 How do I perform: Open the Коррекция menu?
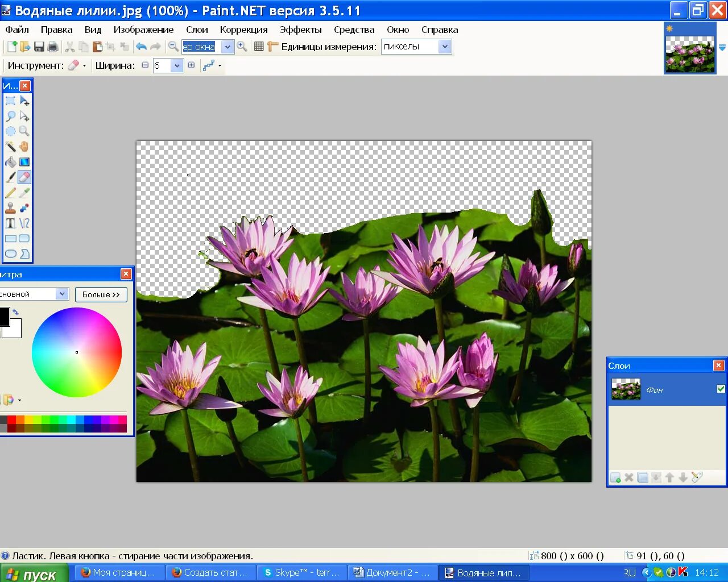pos(243,30)
